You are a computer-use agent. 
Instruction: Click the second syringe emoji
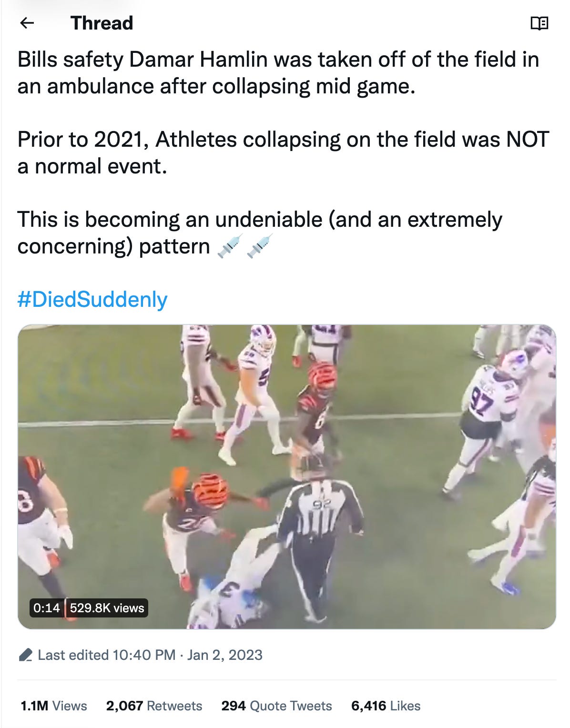(x=260, y=246)
